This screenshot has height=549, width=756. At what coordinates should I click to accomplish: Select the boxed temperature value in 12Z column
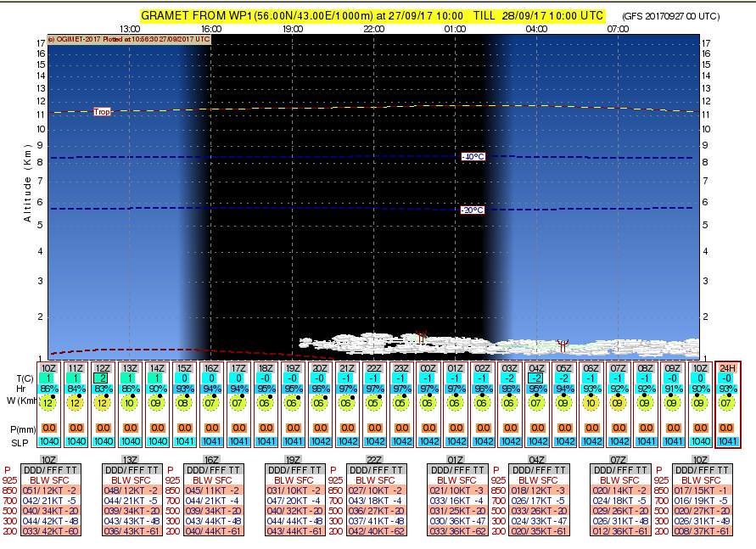[103, 378]
